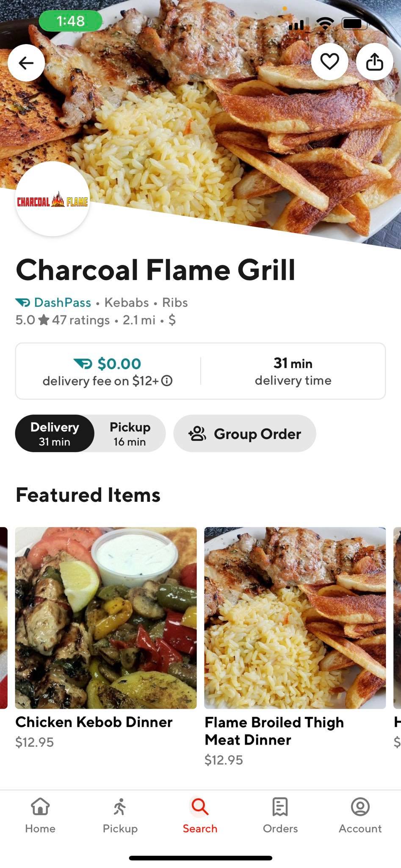Select the Delivery 31 min option
The height and width of the screenshot is (868, 401).
(x=55, y=434)
